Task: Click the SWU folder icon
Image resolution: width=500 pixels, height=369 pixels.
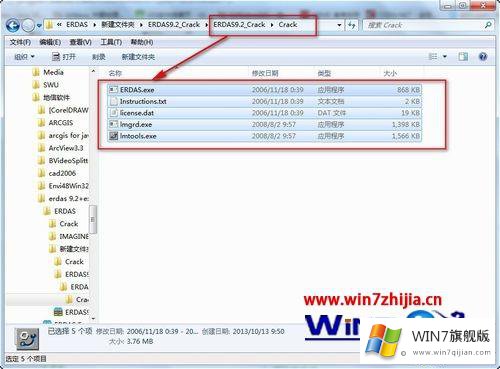Action: coord(36,85)
